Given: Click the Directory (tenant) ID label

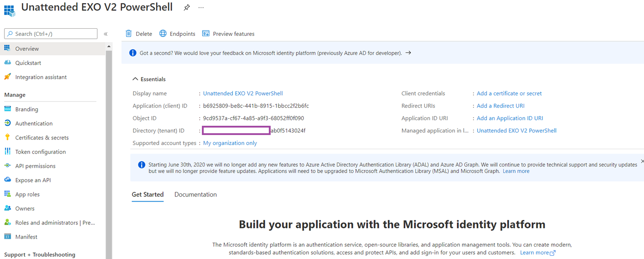Looking at the screenshot, I should (158, 131).
